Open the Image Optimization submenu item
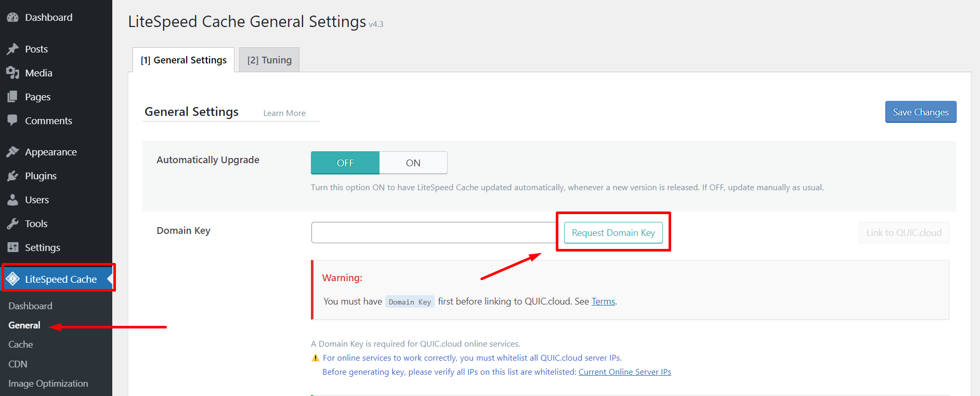The image size is (980, 396). [48, 383]
